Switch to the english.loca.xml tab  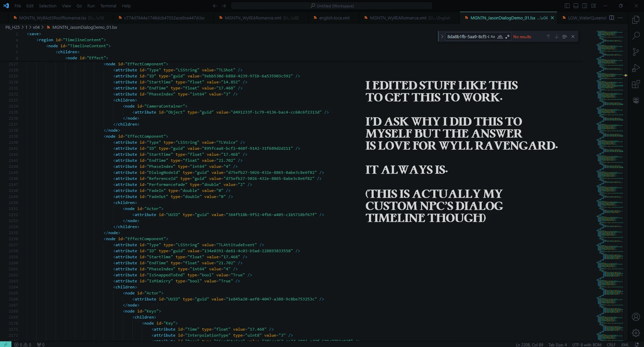(334, 18)
